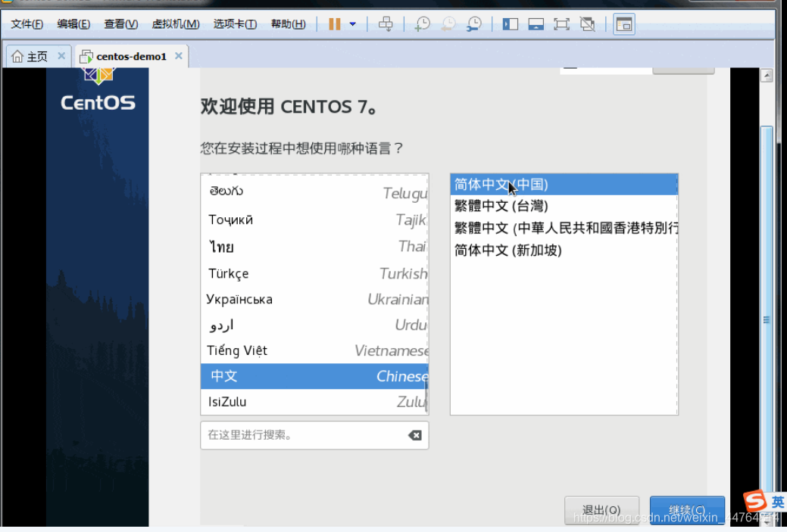Screen dimensions: 787x532
Task: Select Thai in the language list
Action: point(314,246)
